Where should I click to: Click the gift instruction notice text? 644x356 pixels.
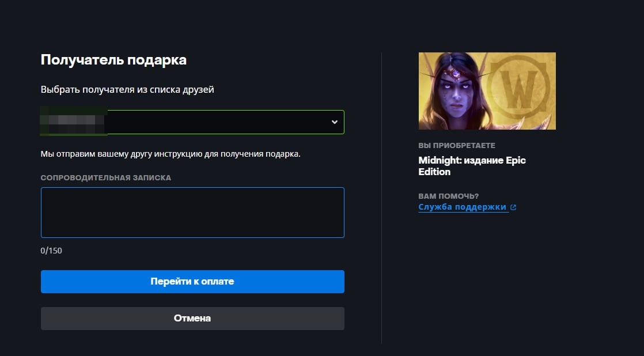tap(171, 154)
